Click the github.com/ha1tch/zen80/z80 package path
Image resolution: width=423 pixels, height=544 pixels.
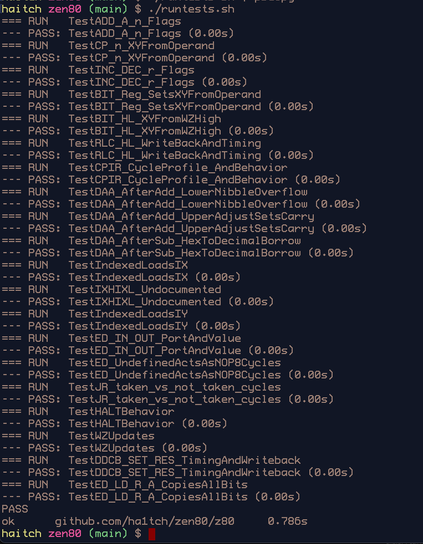pyautogui.click(x=145, y=521)
